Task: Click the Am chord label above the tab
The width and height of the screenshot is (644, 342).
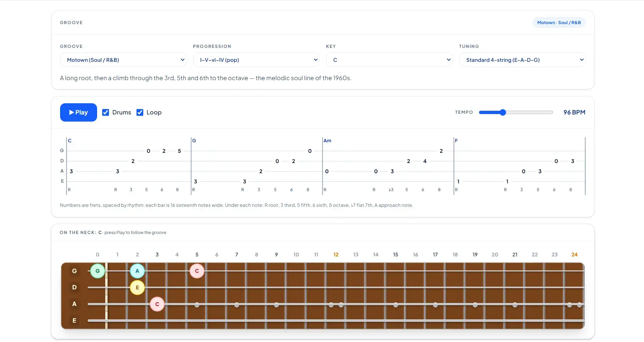Action: (327, 141)
